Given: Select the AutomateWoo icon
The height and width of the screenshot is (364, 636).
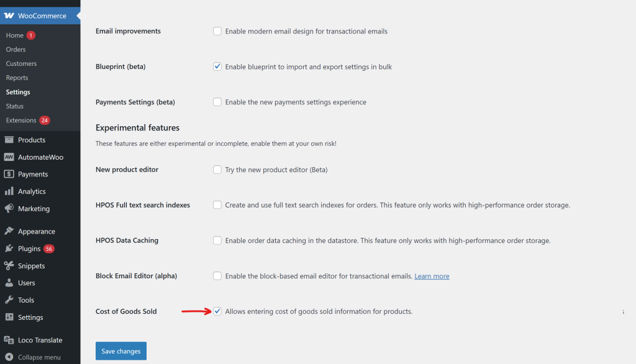Looking at the screenshot, I should point(9,157).
